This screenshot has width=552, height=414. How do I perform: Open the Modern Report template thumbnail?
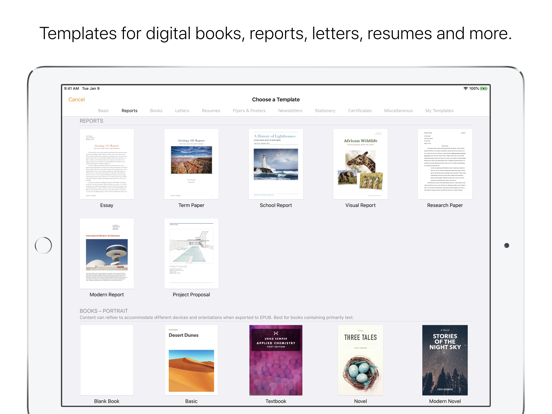tap(107, 253)
